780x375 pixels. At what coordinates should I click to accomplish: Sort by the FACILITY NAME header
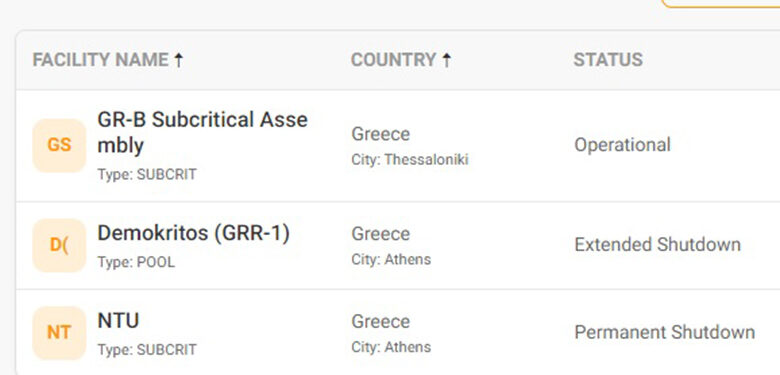tap(100, 60)
